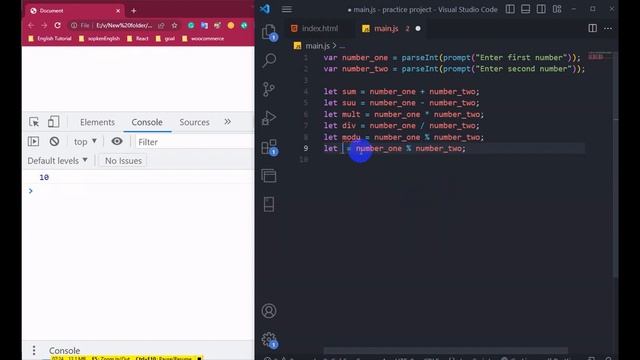Screen dimensions: 640x360
Task: Click the unsaved dot on main.js tab
Action: tap(418, 29)
